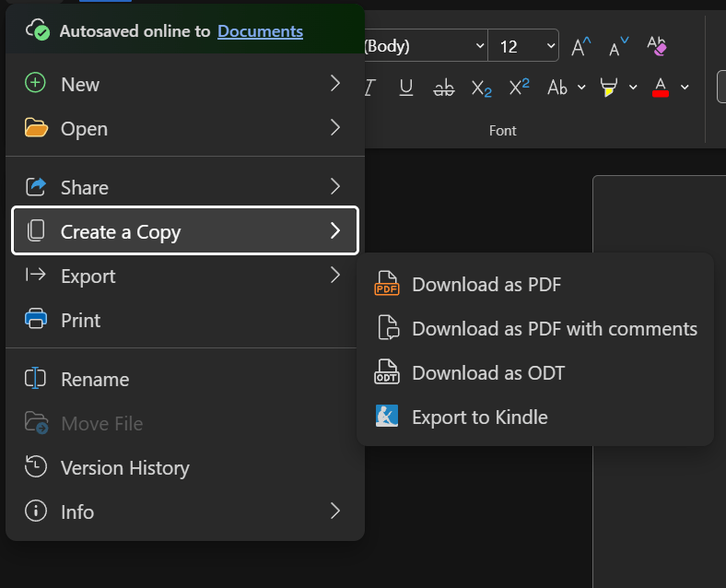Click the Decrease Font Size icon
The image size is (726, 588).
619,46
